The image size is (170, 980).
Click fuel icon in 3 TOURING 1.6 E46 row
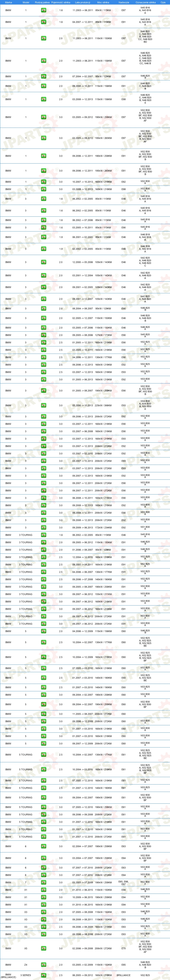[x=44, y=535]
